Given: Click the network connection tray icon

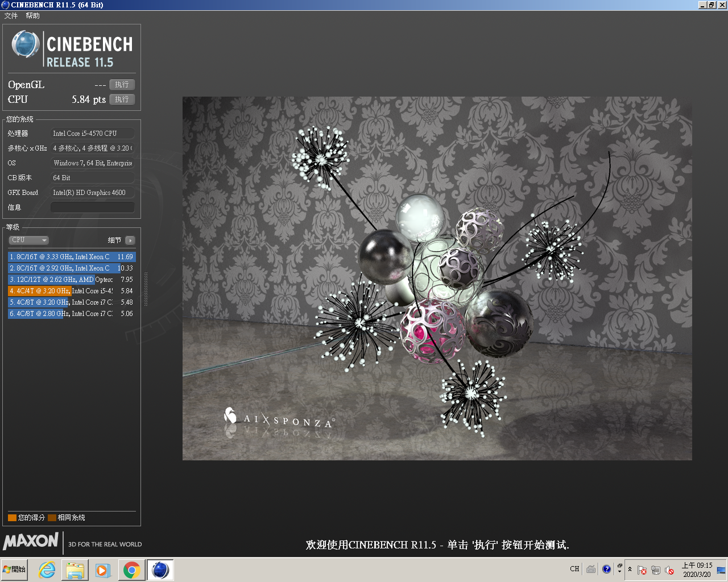Looking at the screenshot, I should tap(656, 570).
